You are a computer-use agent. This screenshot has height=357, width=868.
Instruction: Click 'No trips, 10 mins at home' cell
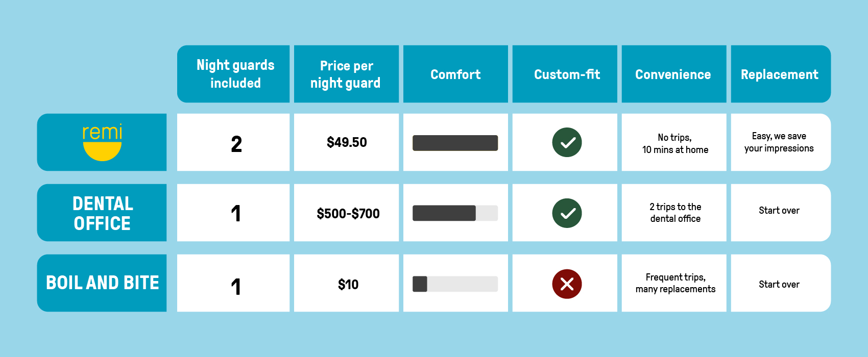point(674,142)
